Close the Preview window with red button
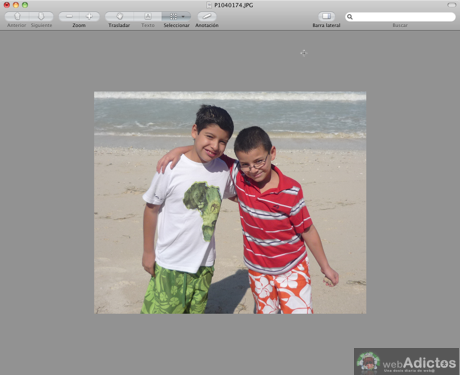 coord(7,5)
